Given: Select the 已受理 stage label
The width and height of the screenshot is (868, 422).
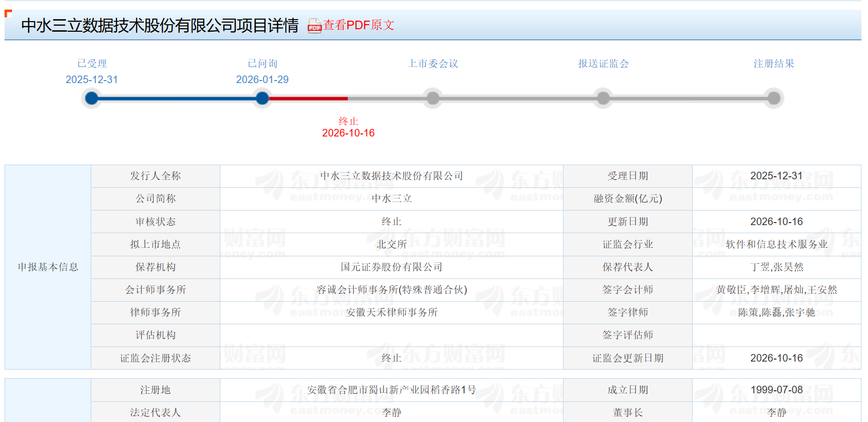Looking at the screenshot, I should tap(92, 63).
